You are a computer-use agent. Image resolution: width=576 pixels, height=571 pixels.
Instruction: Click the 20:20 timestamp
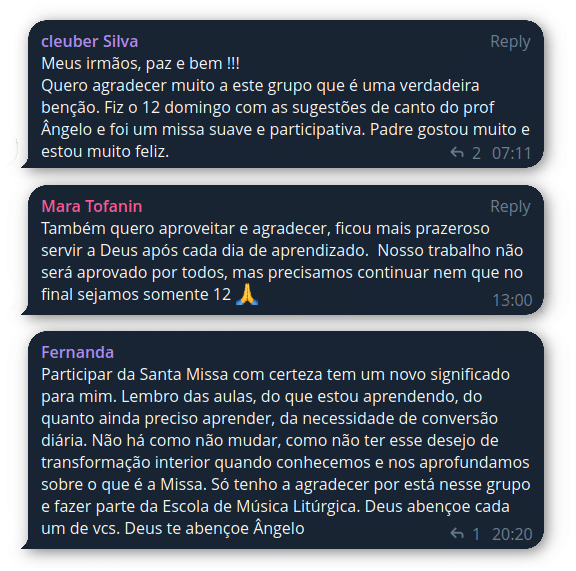pyautogui.click(x=512, y=534)
